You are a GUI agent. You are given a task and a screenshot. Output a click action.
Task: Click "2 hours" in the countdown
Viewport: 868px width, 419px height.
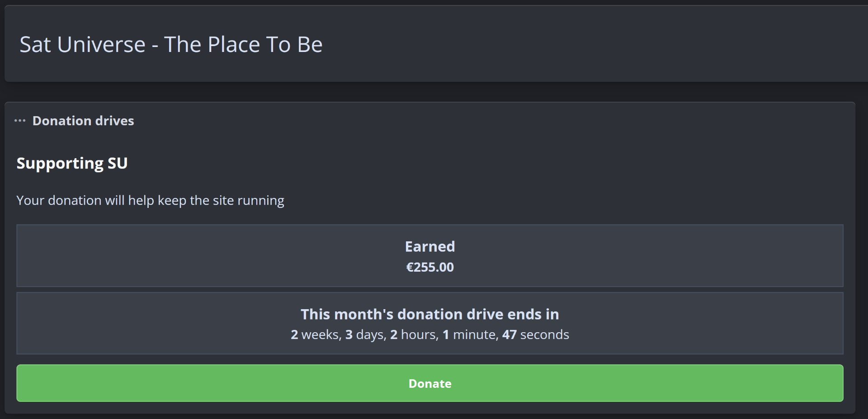[414, 334]
